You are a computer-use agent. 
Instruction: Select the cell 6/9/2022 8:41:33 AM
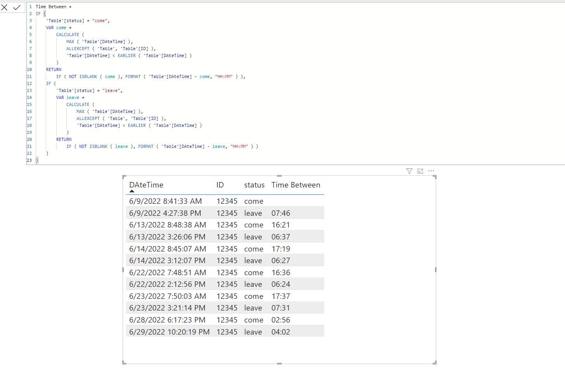(x=165, y=201)
